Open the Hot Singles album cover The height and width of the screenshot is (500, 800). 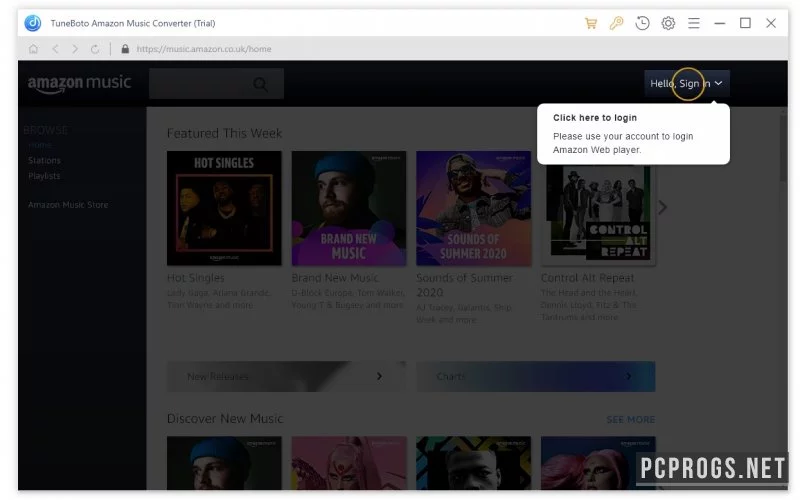point(224,208)
